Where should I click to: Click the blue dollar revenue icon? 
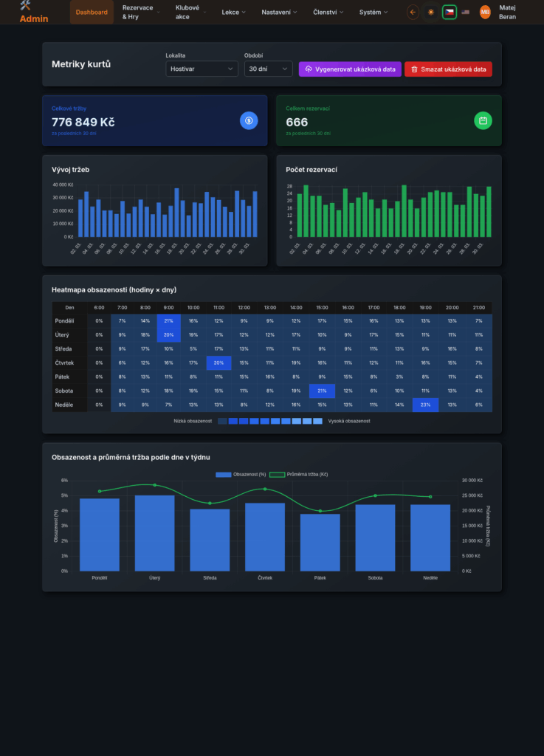(249, 120)
